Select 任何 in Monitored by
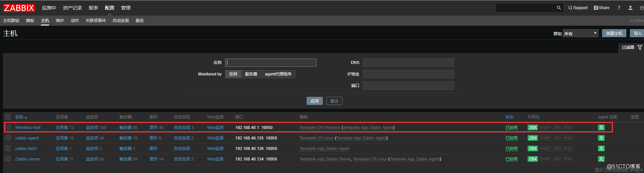The height and width of the screenshot is (173, 644). pos(233,74)
